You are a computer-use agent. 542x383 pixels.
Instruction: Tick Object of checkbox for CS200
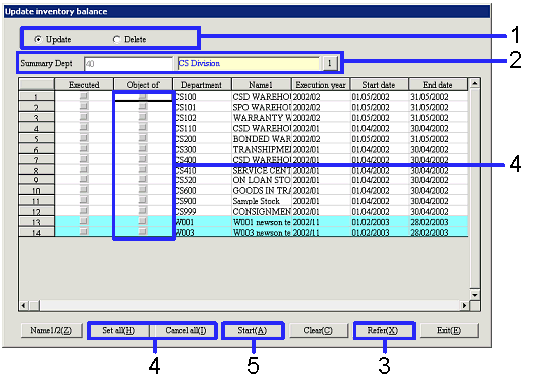143,138
